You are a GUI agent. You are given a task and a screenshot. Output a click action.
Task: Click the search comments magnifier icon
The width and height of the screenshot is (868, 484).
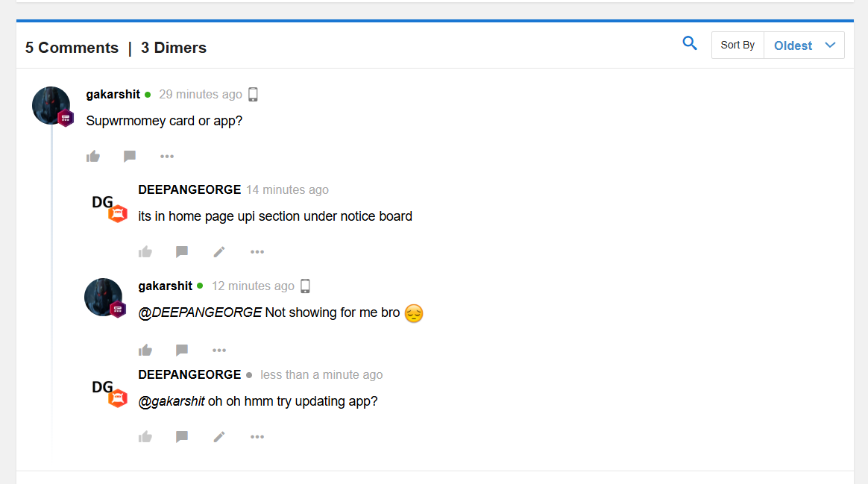click(x=690, y=44)
